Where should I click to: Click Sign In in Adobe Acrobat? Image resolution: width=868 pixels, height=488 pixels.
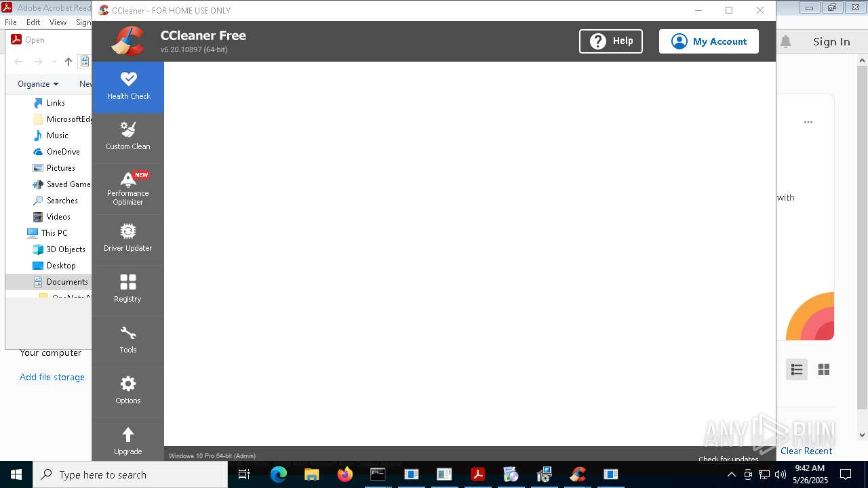click(831, 41)
